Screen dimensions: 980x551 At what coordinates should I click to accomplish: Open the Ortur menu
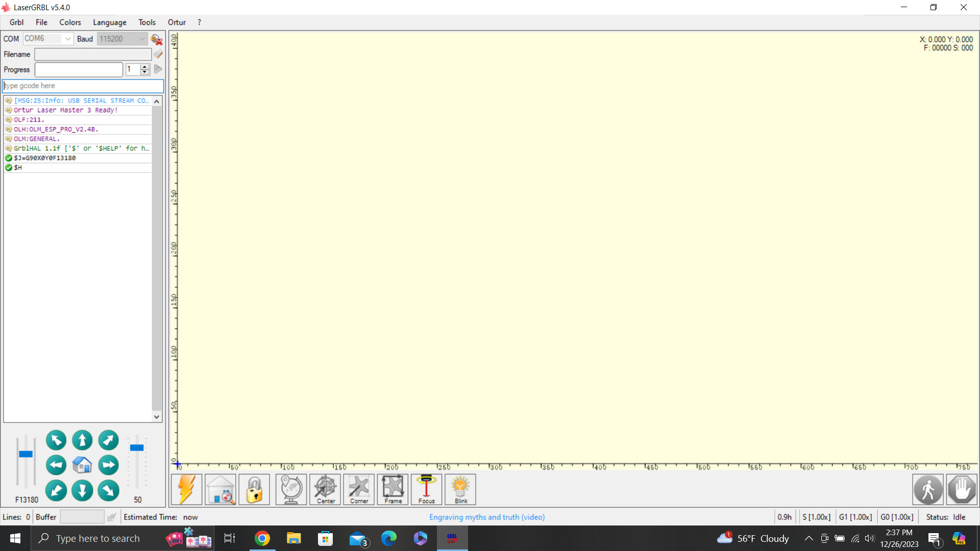point(177,22)
